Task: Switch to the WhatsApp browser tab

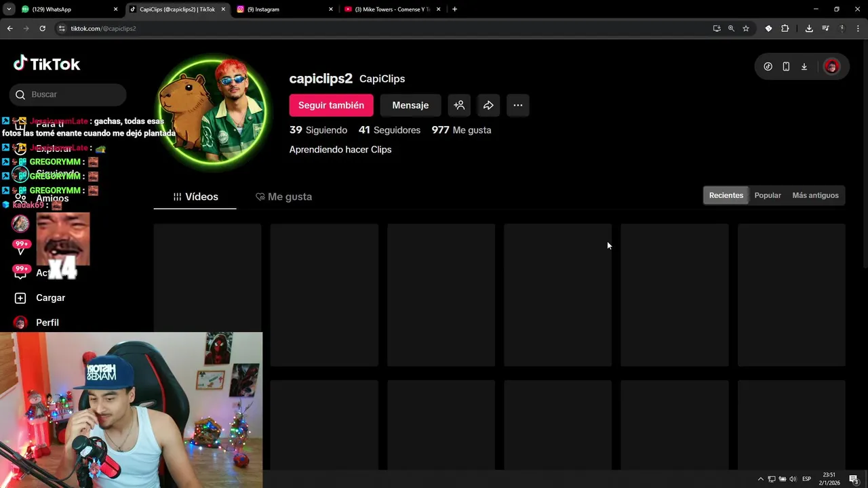Action: pyautogui.click(x=68, y=9)
